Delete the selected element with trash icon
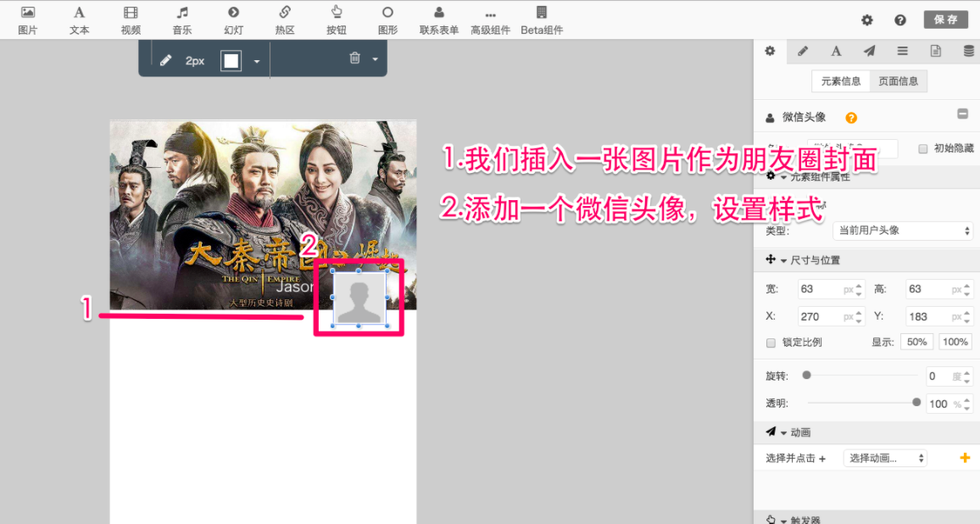 coord(354,59)
